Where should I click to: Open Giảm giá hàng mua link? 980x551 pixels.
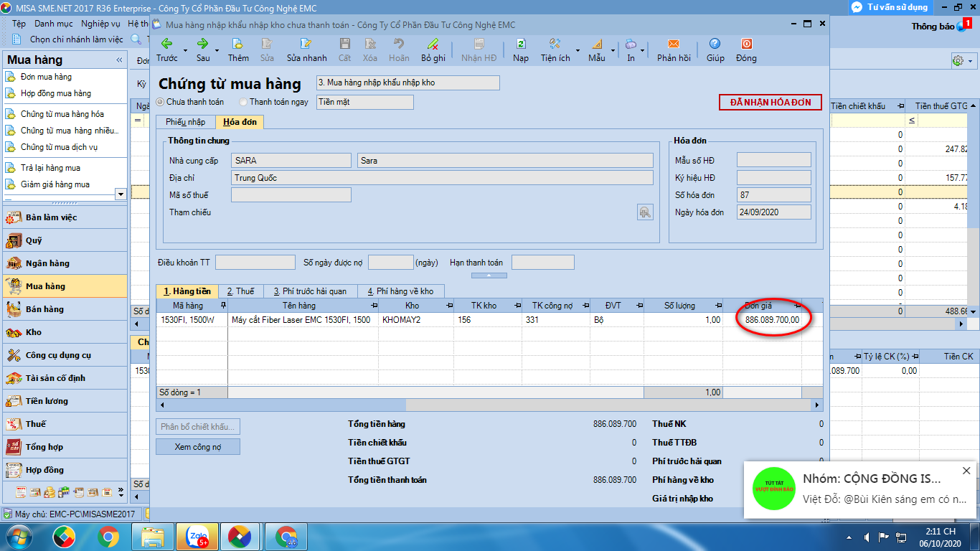[55, 184]
